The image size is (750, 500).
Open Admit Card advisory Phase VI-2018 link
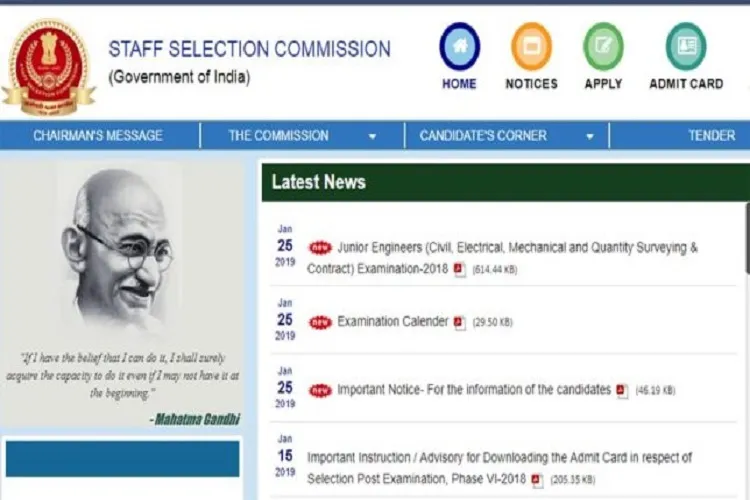click(499, 468)
